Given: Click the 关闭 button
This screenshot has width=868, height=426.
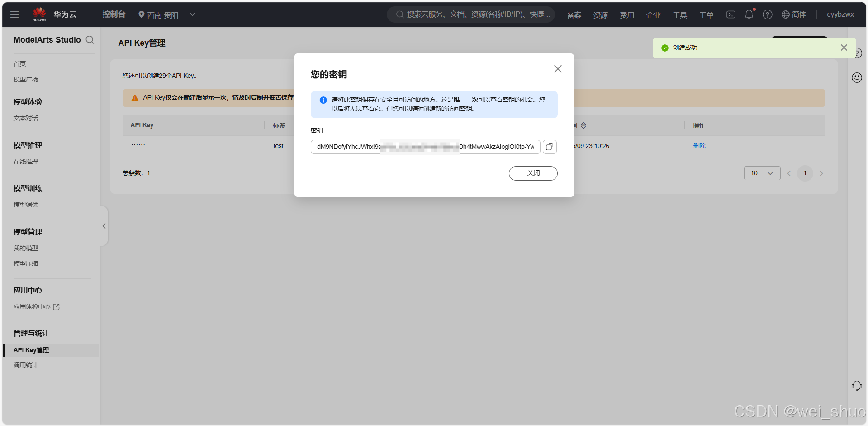Looking at the screenshot, I should 533,173.
